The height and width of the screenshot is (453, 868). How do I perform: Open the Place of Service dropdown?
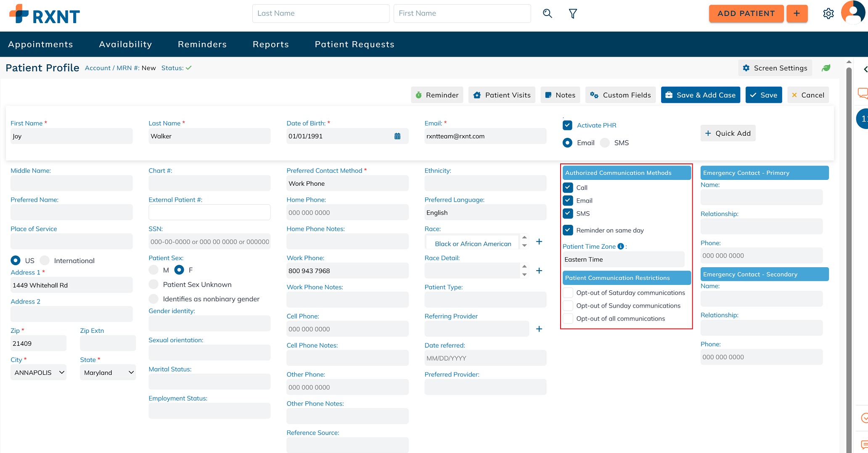point(71,242)
